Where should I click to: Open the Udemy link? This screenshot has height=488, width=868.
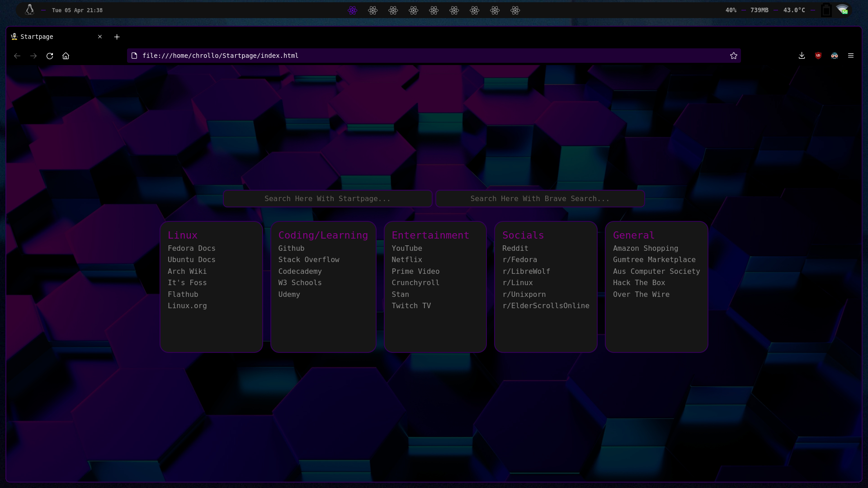click(x=289, y=295)
